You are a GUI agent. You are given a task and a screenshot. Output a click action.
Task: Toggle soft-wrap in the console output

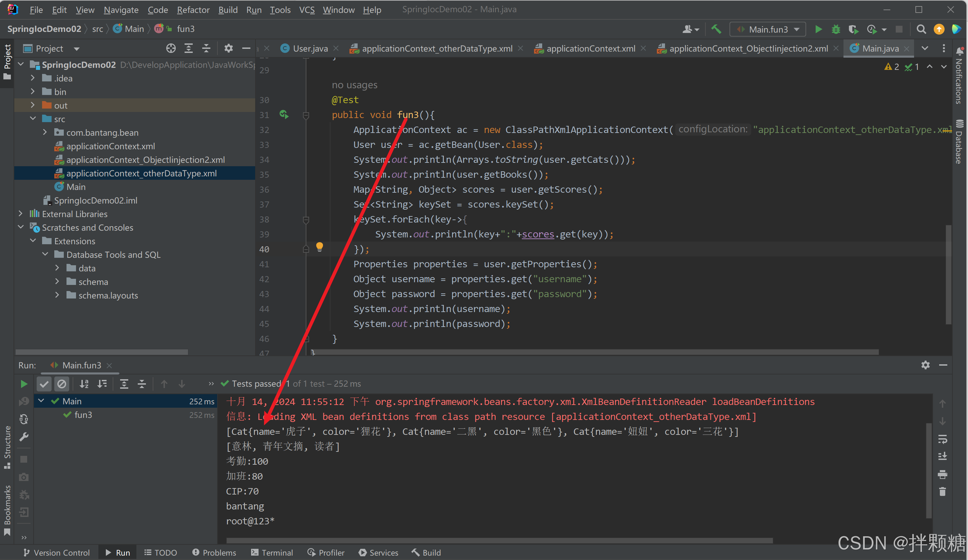[942, 439]
